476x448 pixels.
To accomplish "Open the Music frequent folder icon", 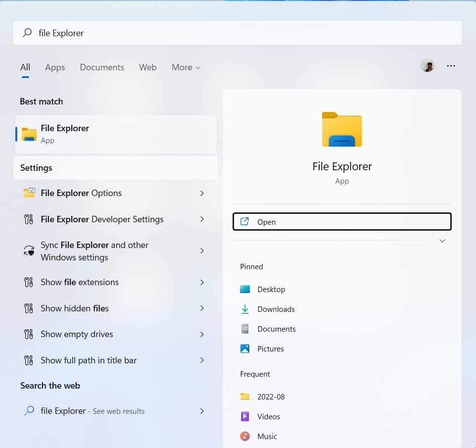I will click(x=245, y=437).
